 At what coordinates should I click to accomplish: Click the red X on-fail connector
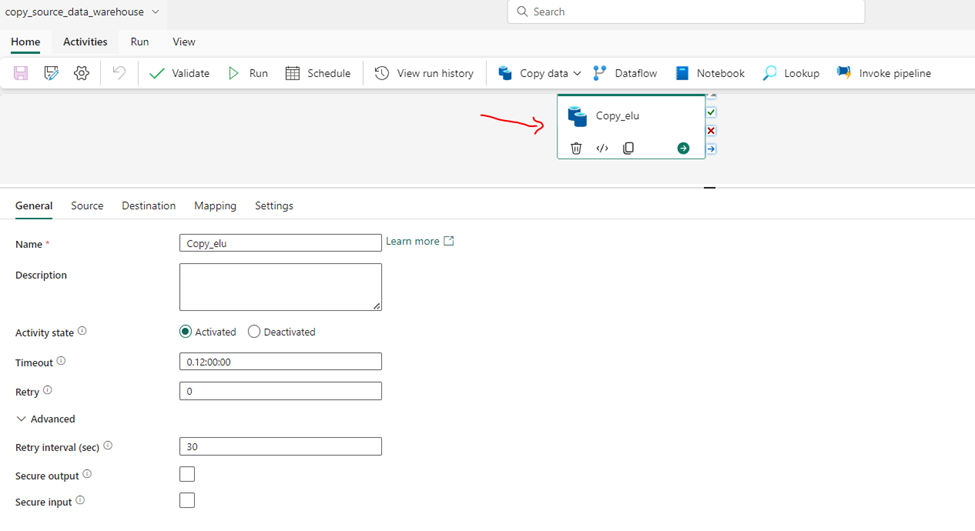(711, 131)
